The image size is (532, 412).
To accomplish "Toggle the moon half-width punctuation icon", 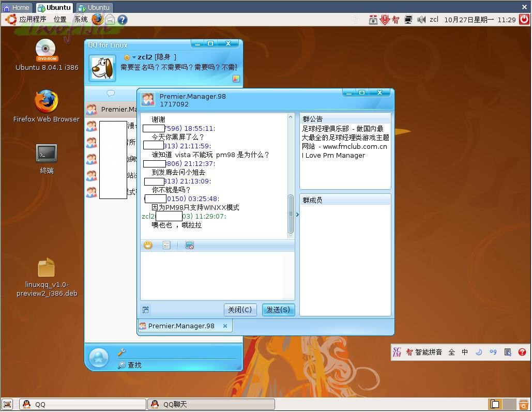I will [479, 352].
